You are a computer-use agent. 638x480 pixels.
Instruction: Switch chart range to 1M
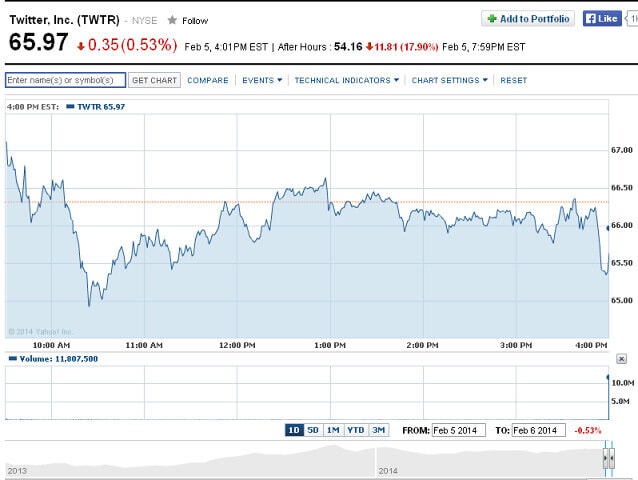(x=333, y=430)
